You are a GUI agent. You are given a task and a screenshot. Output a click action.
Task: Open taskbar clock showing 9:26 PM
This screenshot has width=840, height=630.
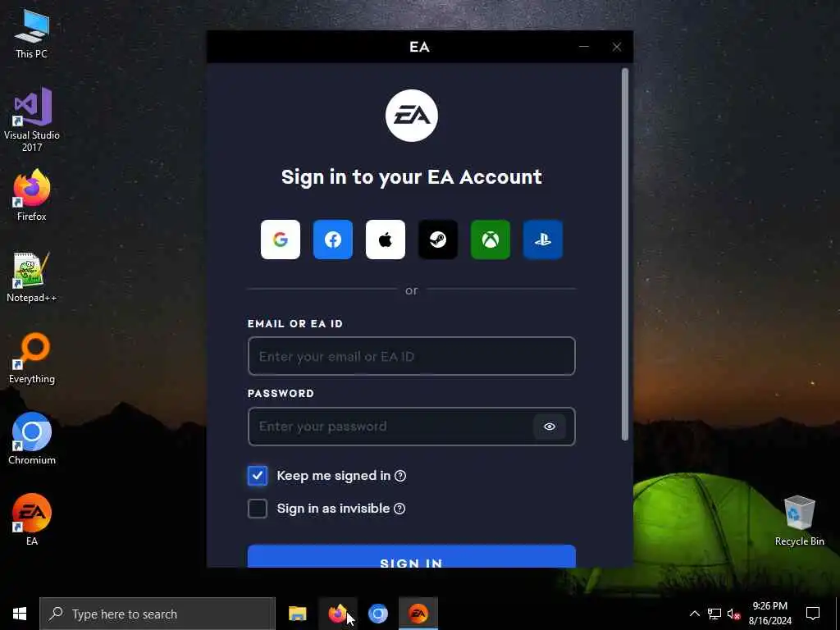pos(769,614)
